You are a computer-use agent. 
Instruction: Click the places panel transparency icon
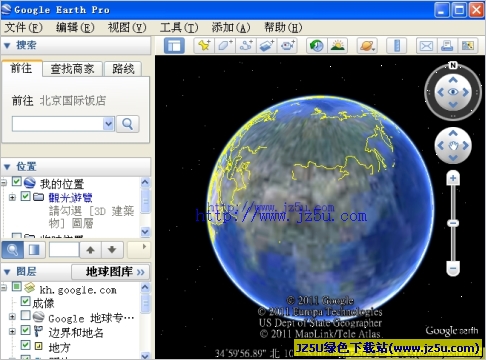(x=34, y=249)
